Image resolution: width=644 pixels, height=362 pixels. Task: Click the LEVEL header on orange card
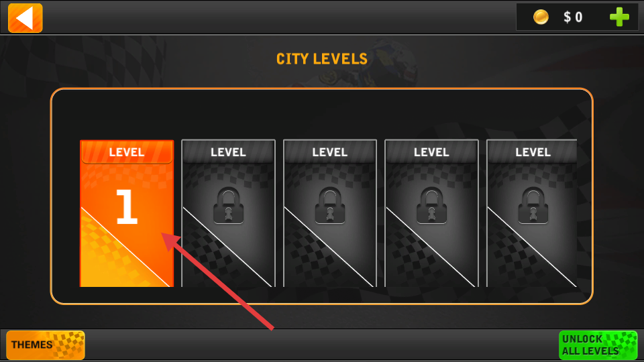127,152
